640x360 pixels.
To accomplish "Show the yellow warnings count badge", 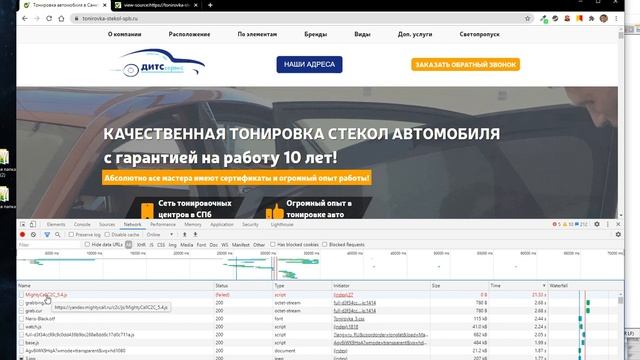I will (569, 224).
